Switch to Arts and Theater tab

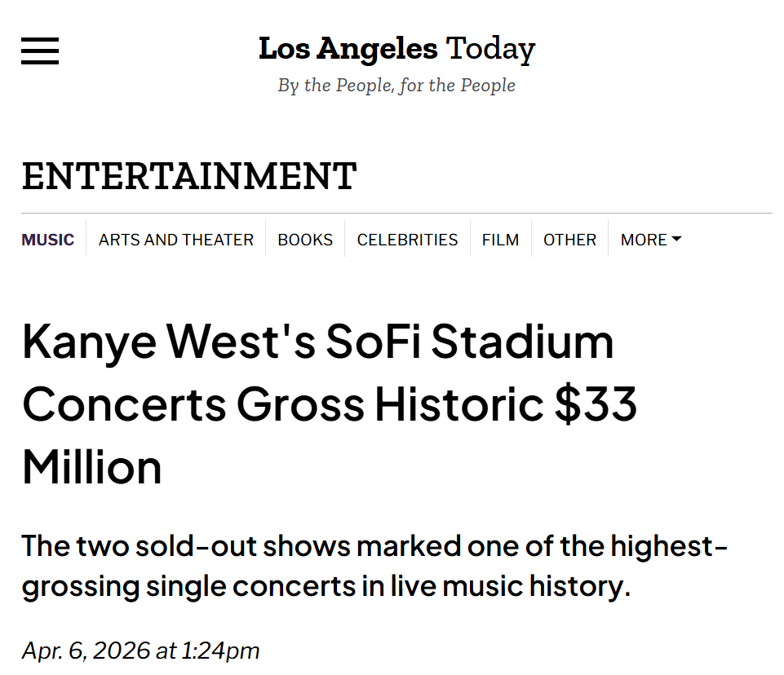click(x=175, y=240)
